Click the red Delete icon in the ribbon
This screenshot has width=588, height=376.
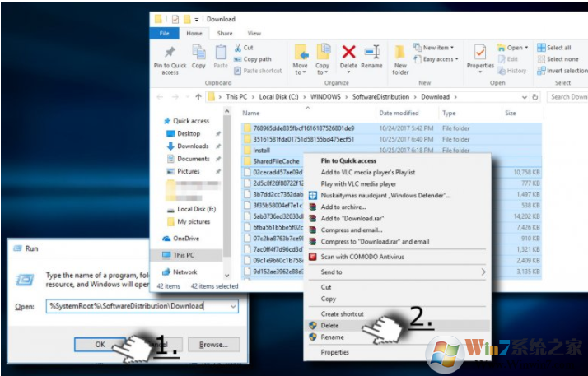pos(348,53)
